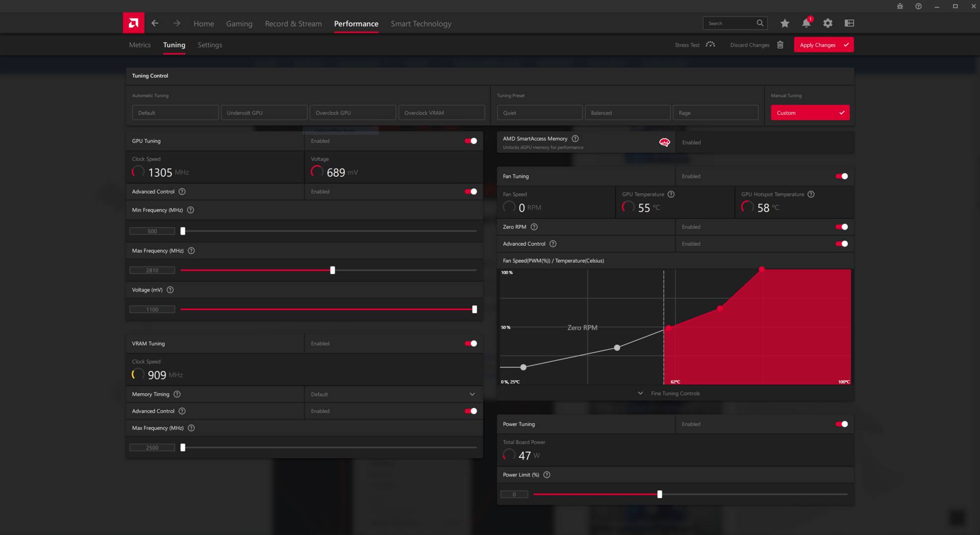Select Rage tuning preset
The image size is (980, 535).
coord(715,113)
